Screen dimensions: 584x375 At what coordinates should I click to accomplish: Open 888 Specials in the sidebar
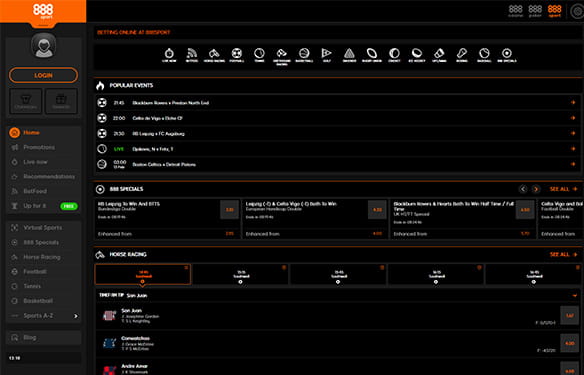tap(44, 242)
